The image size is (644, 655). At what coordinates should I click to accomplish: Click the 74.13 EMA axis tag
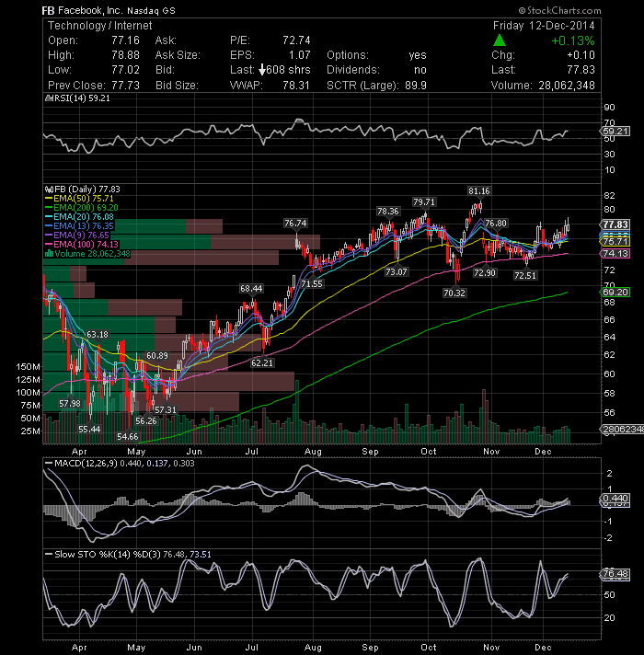point(615,254)
